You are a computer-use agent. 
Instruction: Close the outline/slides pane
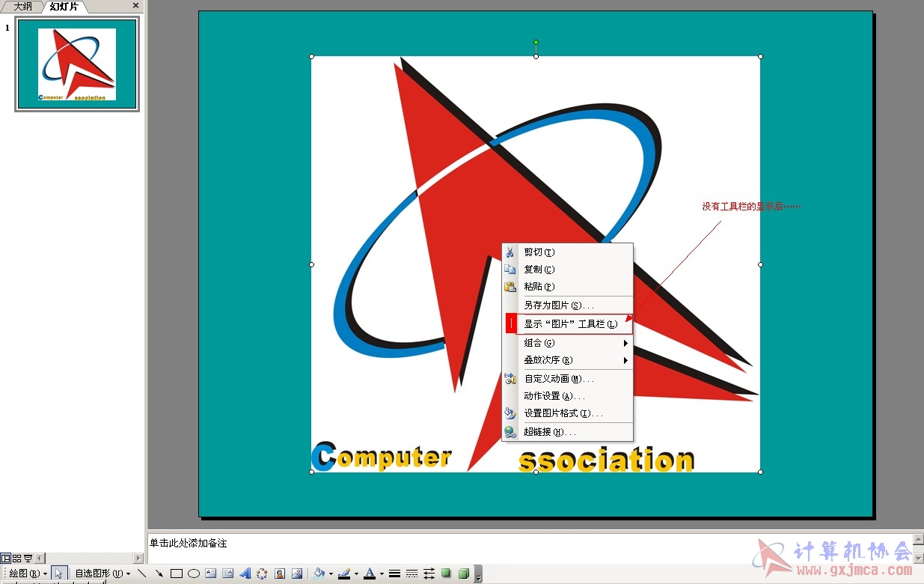click(135, 5)
